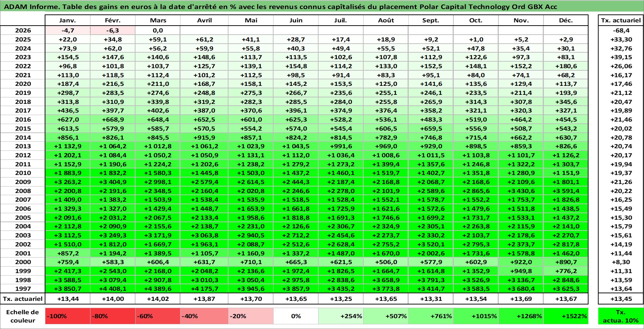Image resolution: width=644 pixels, height=329 pixels.
Task: Click the 2009 row label
Action: [x=23, y=182]
